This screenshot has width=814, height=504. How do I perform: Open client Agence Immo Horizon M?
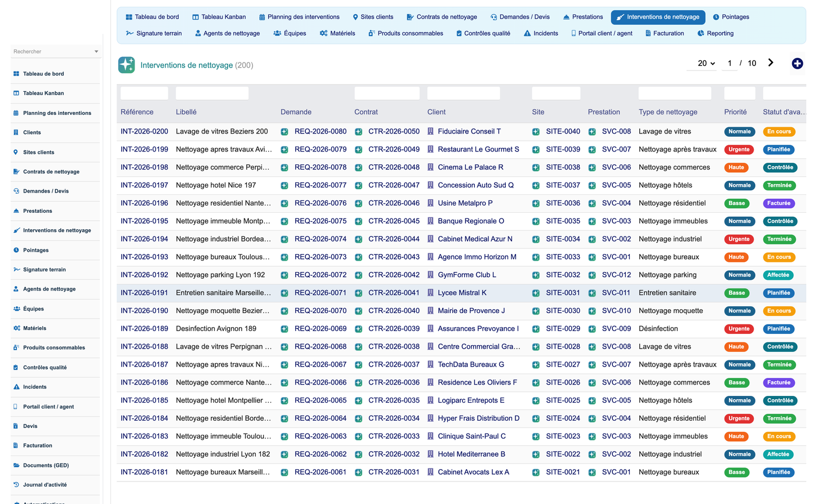tap(477, 257)
